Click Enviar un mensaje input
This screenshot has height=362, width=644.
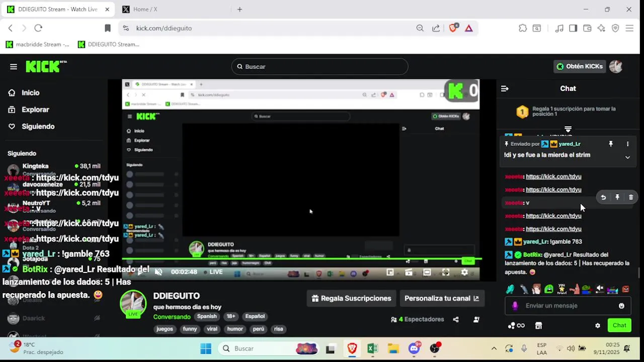(x=569, y=306)
